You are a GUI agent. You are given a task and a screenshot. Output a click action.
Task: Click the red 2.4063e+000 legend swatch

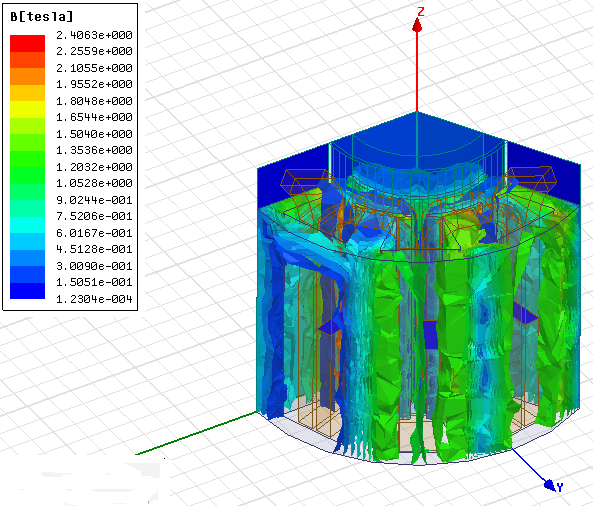tap(27, 43)
